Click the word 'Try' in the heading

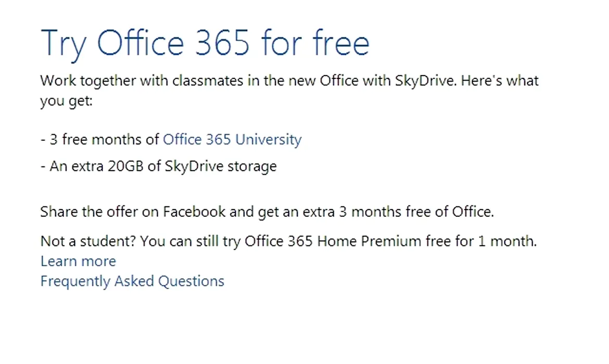coord(64,43)
